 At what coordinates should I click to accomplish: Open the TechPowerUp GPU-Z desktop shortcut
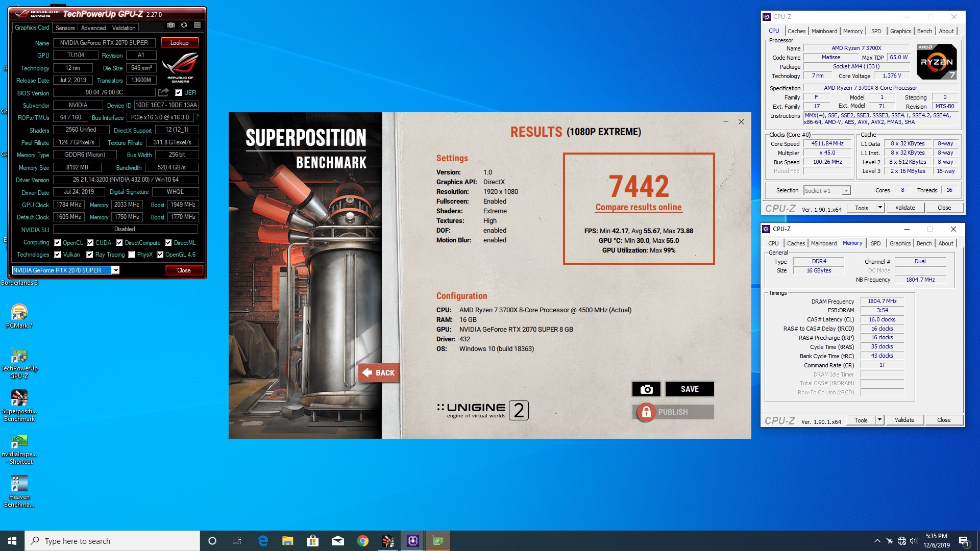tap(19, 363)
